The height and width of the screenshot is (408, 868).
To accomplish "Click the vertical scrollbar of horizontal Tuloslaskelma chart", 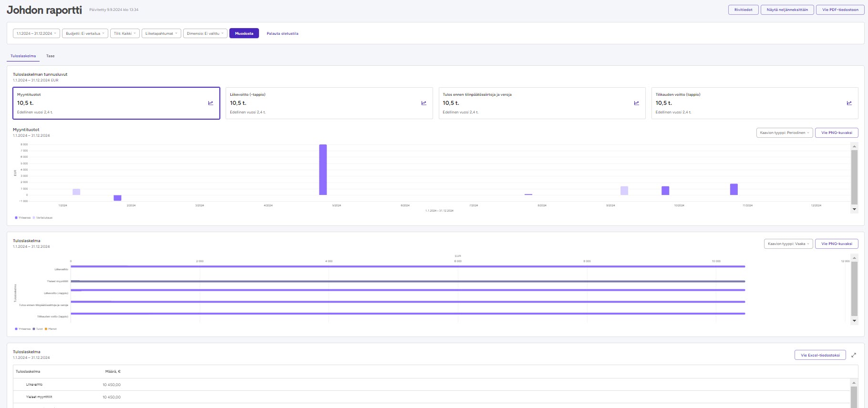I will 854,288.
